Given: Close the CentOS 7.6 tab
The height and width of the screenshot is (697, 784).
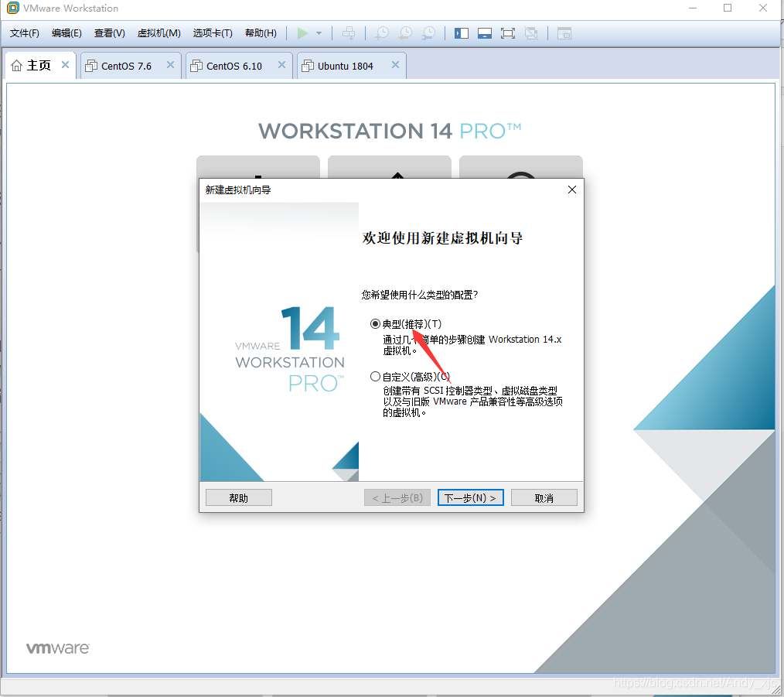Looking at the screenshot, I should click(171, 64).
